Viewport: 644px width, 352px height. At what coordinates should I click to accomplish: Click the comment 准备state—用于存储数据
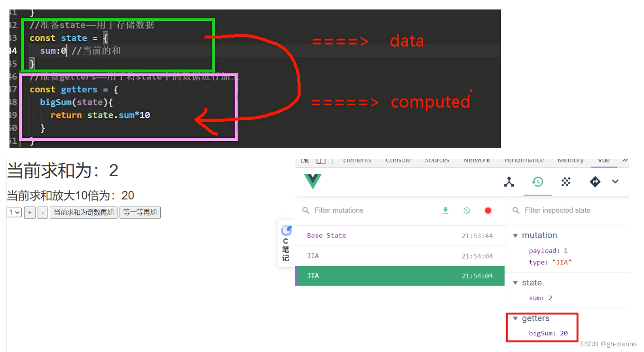(92, 25)
